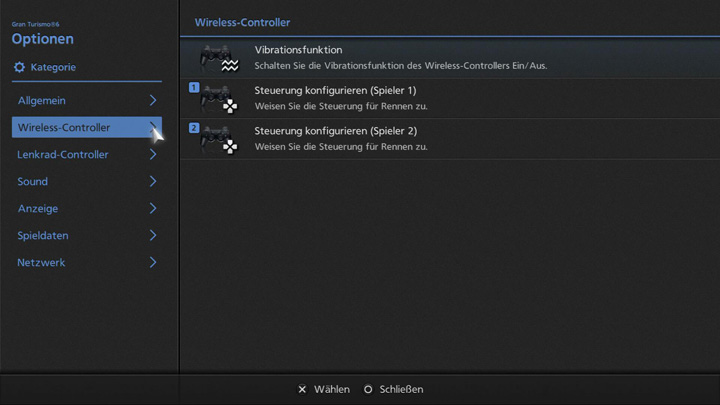The width and height of the screenshot is (720, 405).
Task: Select the highlighted Wireless-Controller category
Action: click(x=64, y=127)
